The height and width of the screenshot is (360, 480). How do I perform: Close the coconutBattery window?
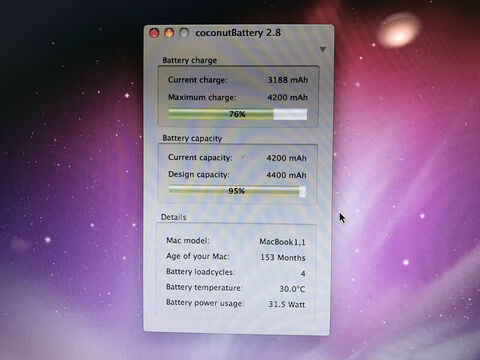(154, 33)
